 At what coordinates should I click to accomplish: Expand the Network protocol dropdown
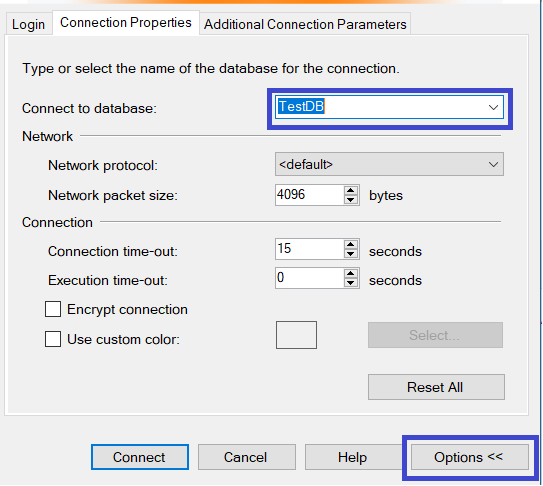tap(389, 164)
